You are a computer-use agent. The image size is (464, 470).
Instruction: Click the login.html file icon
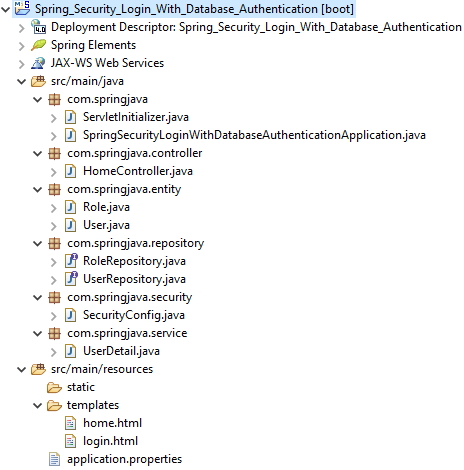[70, 441]
